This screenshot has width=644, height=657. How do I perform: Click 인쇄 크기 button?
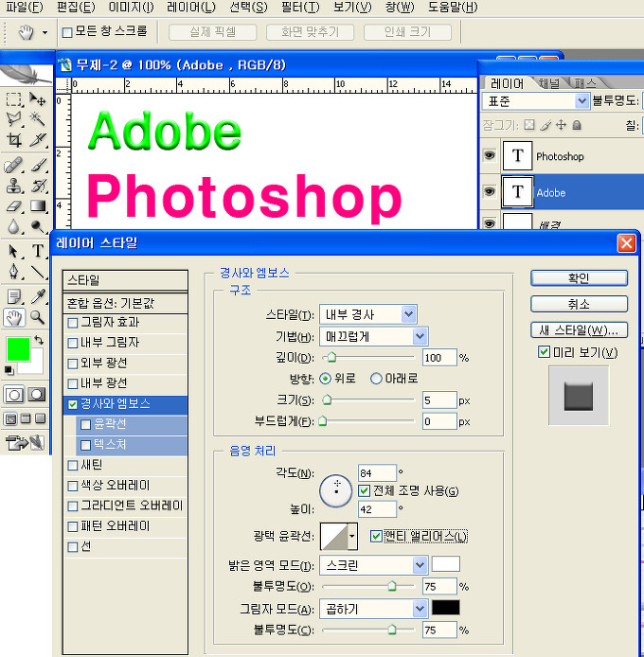point(407,32)
